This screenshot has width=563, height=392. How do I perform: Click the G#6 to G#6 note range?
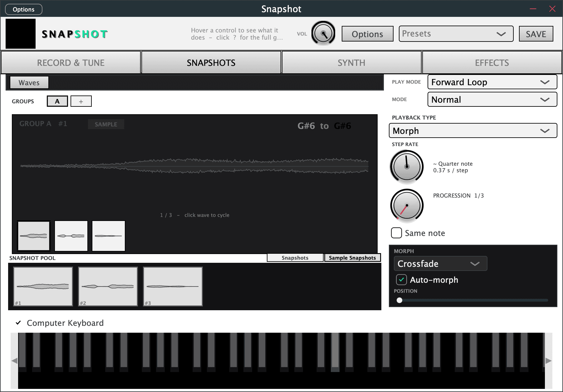(x=324, y=126)
